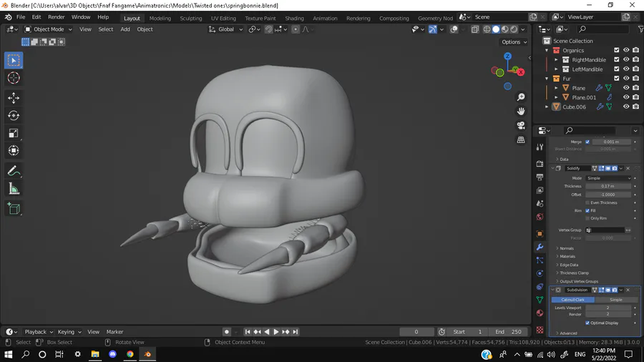Open the Object Mode dropdown
The width and height of the screenshot is (644, 362).
pos(48,29)
